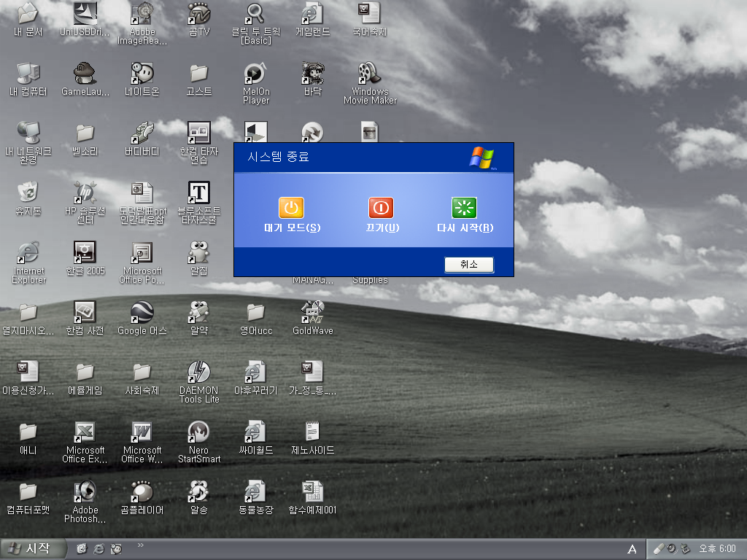This screenshot has width=747, height=560.
Task: Select the 한글 2005 shortcut
Action: (x=85, y=259)
